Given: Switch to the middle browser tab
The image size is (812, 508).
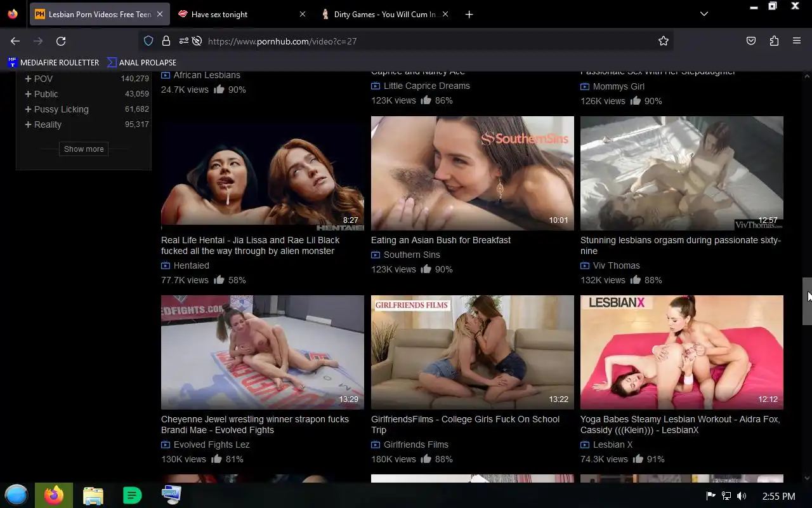Looking at the screenshot, I should pos(242,14).
